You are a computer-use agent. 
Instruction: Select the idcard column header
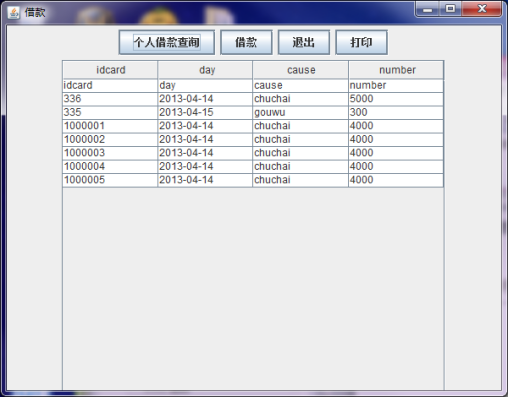click(x=110, y=70)
